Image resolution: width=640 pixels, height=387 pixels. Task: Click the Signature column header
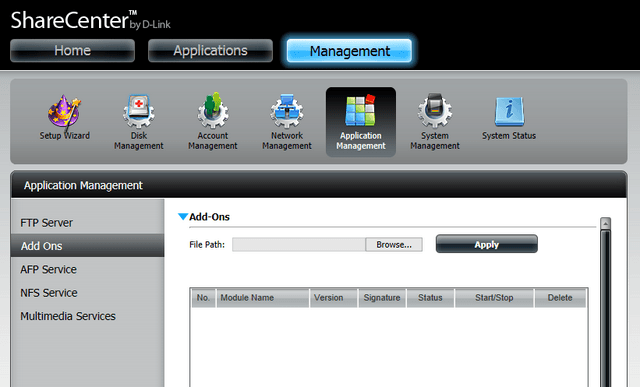(x=382, y=298)
